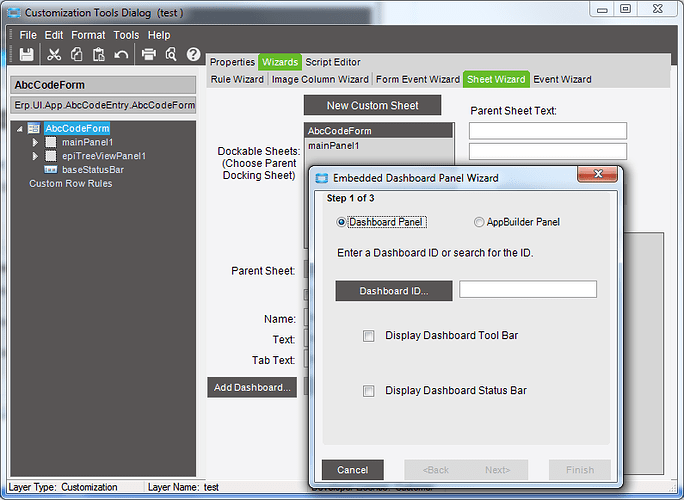
Task: Open the Help menu
Action: [159, 35]
